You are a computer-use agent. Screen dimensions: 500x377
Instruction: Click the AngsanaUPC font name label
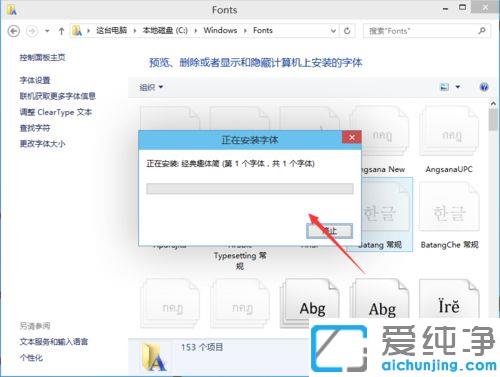(449, 169)
